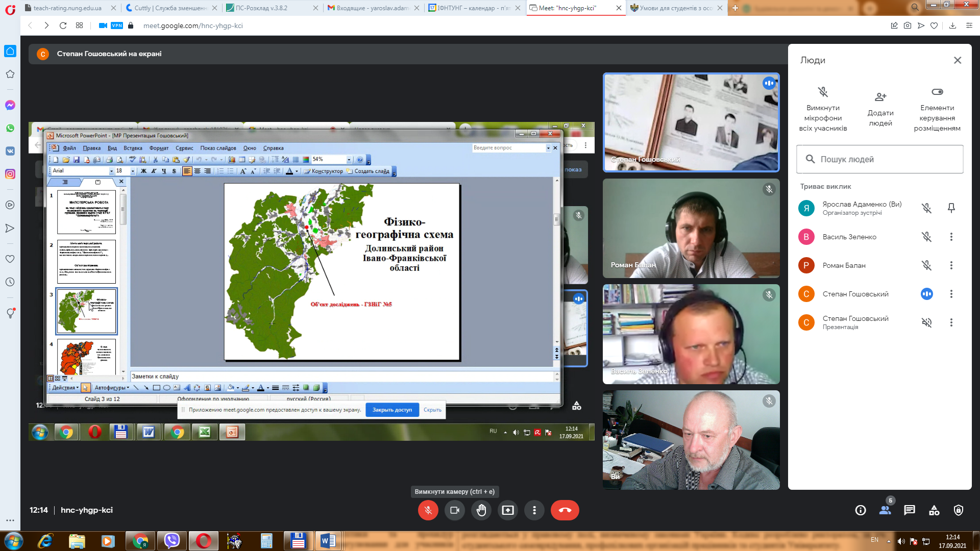The width and height of the screenshot is (980, 551).
Task: Click Додати людей button
Action: pos(880,109)
